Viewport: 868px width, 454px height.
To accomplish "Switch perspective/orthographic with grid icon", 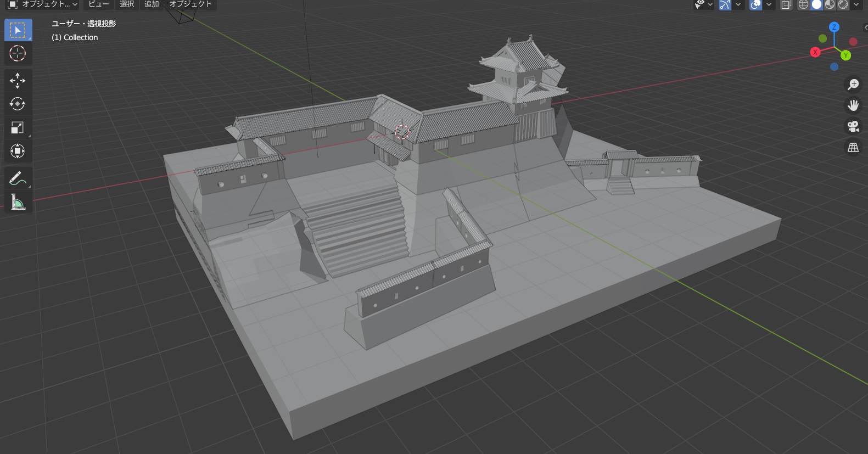I will pos(853,148).
